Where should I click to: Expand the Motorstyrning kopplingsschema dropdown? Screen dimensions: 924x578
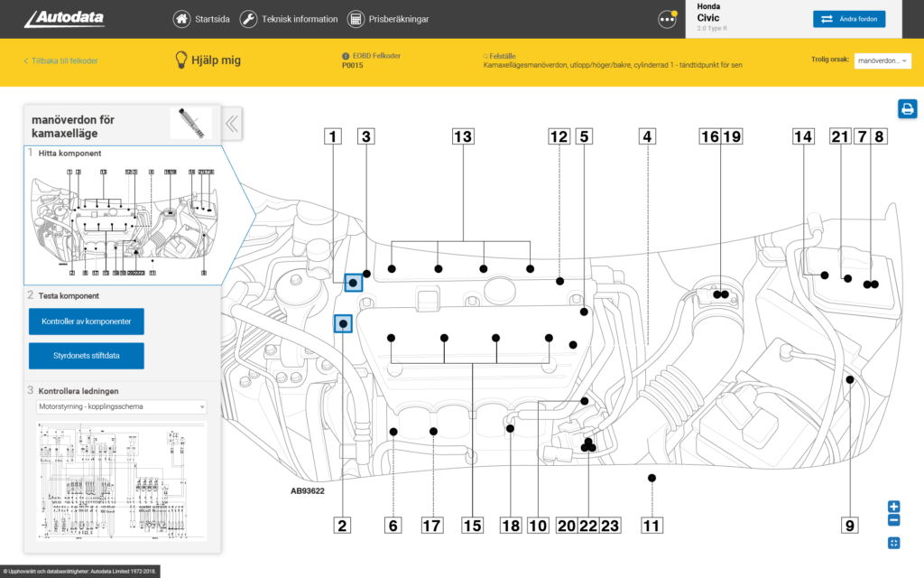(x=121, y=406)
